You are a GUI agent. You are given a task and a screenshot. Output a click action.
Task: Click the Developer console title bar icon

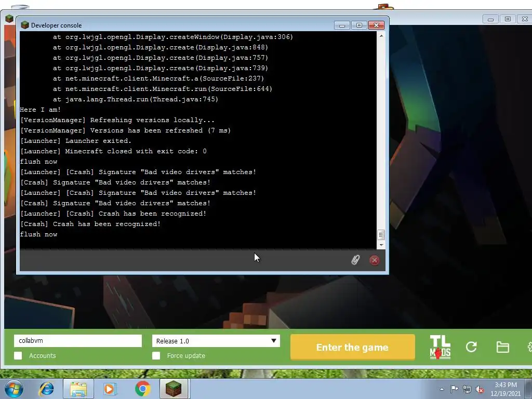[24, 25]
